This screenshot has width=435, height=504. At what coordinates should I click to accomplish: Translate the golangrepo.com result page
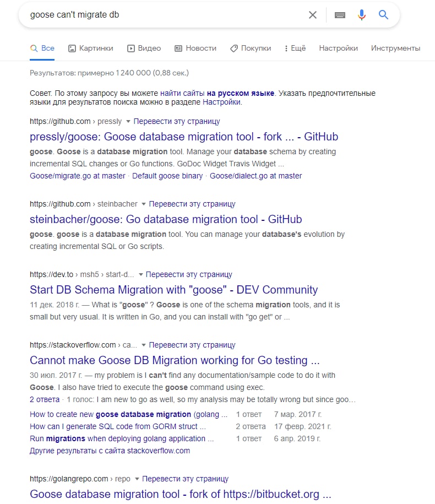pos(186,479)
